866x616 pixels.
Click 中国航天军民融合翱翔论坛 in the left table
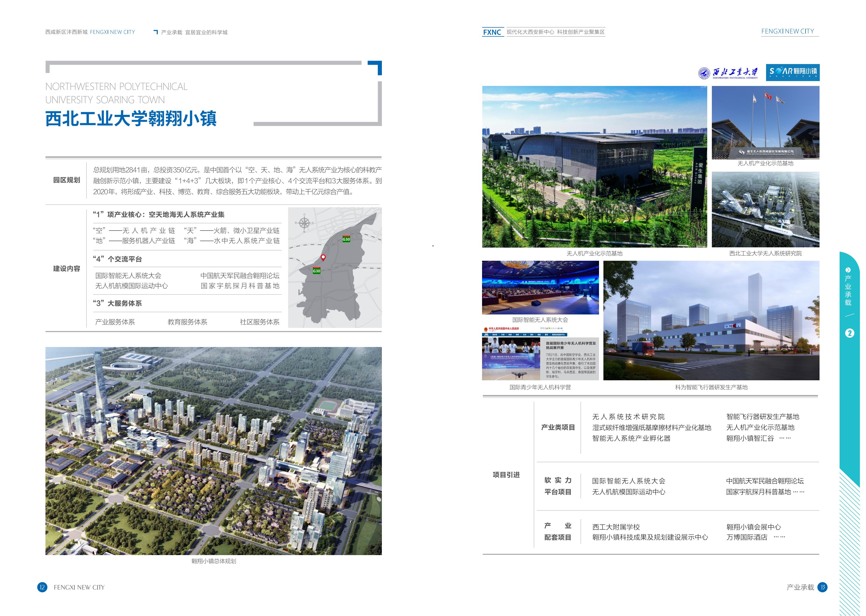(x=240, y=276)
